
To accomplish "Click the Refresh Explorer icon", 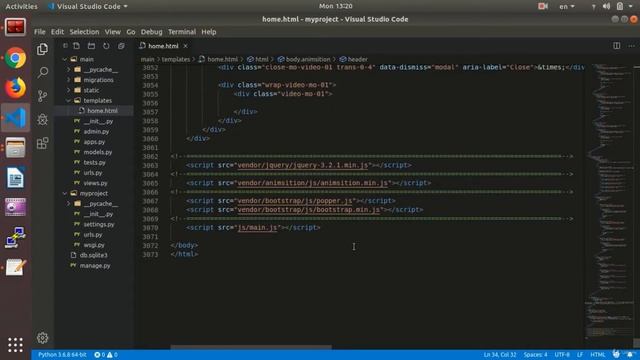I will pos(106,46).
